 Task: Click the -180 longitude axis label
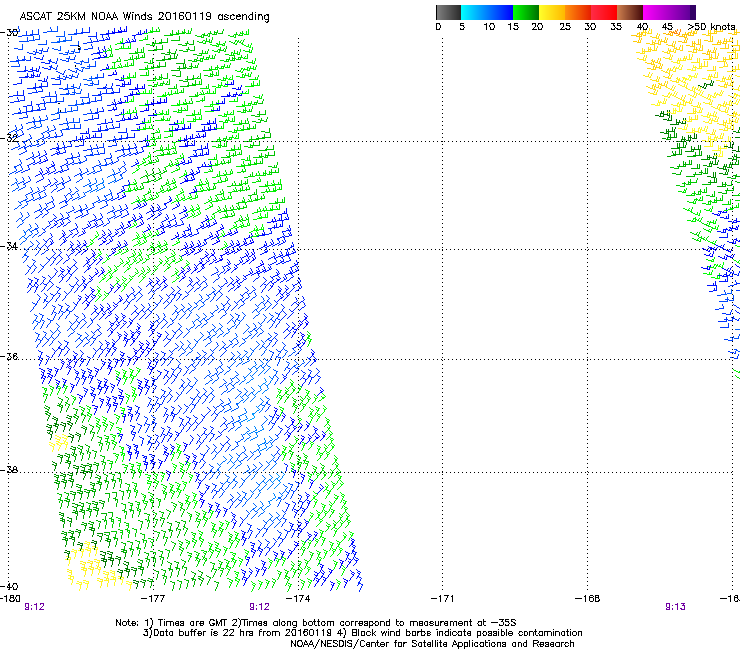click(x=10, y=599)
